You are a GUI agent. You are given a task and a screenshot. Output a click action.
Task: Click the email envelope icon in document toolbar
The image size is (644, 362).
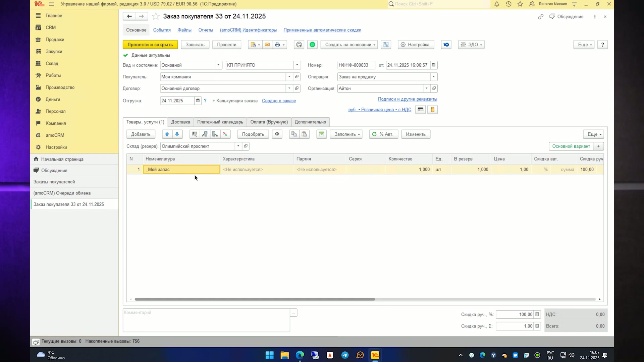(267, 45)
